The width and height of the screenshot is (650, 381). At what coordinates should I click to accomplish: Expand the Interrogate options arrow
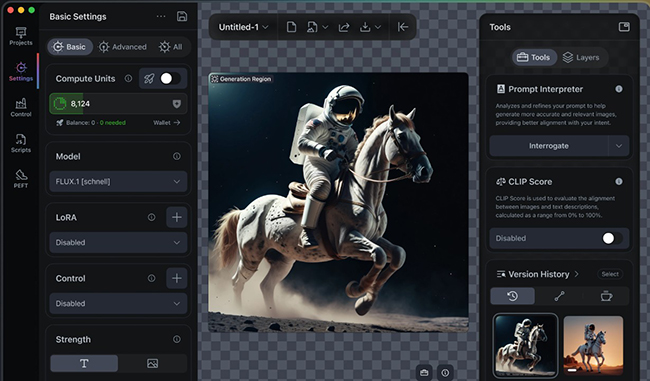(x=618, y=146)
